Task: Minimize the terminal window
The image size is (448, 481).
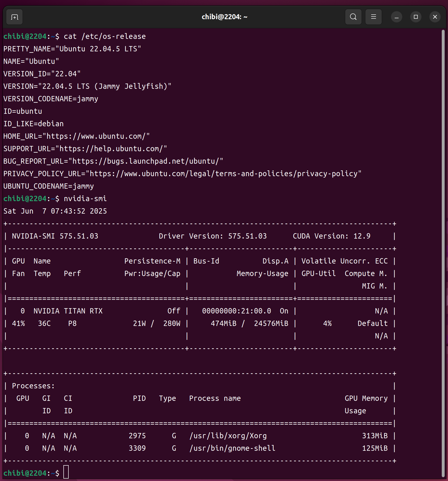Action: click(x=396, y=17)
